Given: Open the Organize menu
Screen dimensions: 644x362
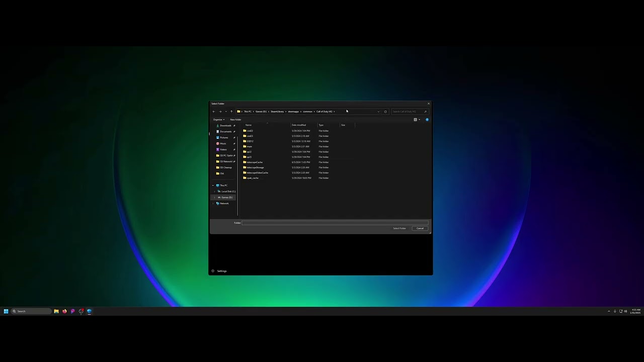Looking at the screenshot, I should (219, 120).
